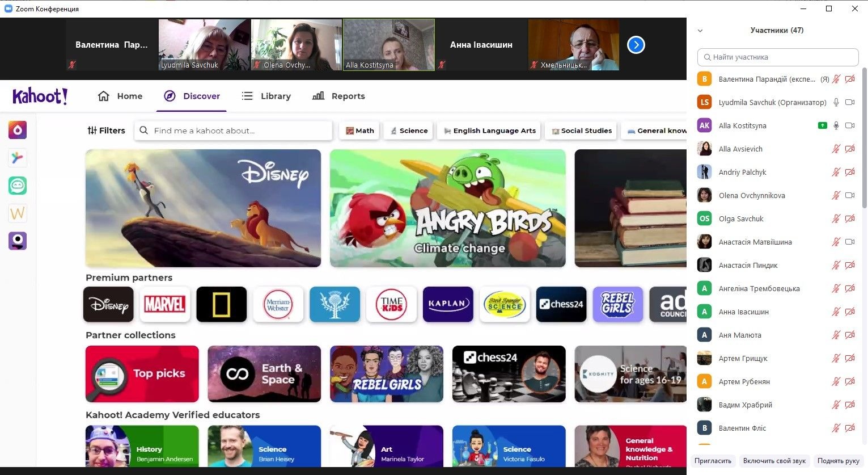Click the Найти участника search field

[778, 57]
